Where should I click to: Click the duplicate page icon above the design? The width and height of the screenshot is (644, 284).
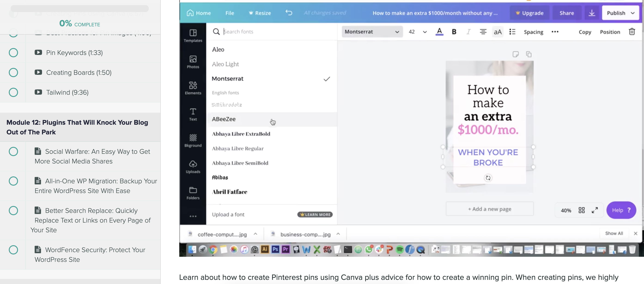point(529,54)
